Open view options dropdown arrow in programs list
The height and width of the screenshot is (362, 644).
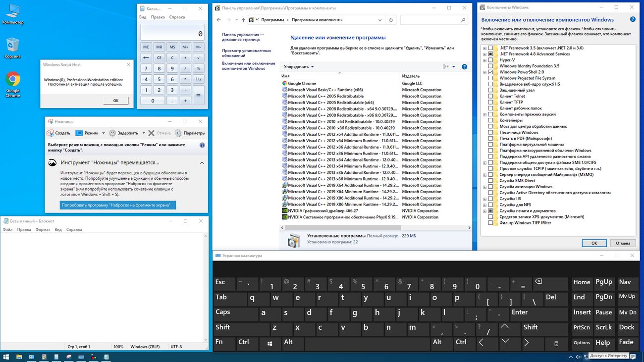[x=453, y=67]
